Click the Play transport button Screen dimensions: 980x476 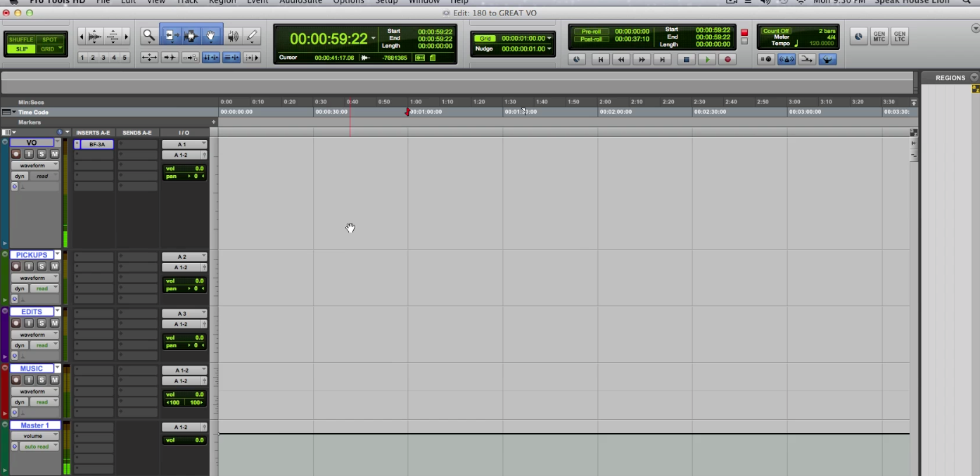click(x=707, y=60)
